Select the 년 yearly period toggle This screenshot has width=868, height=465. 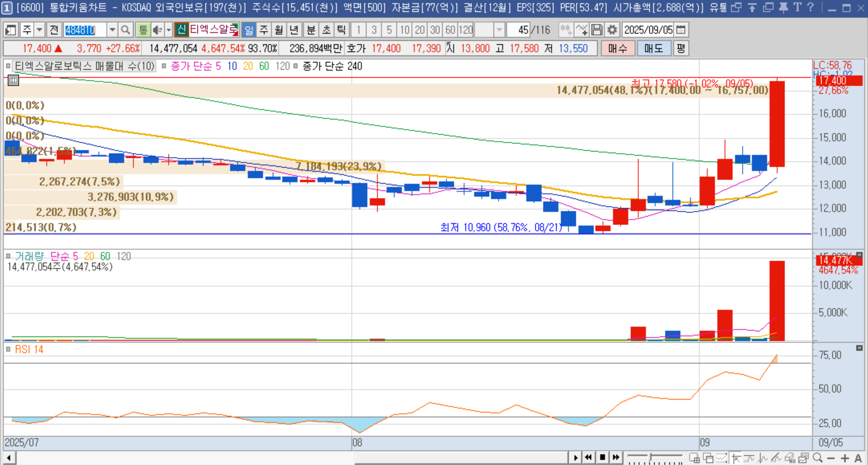pyautogui.click(x=294, y=30)
